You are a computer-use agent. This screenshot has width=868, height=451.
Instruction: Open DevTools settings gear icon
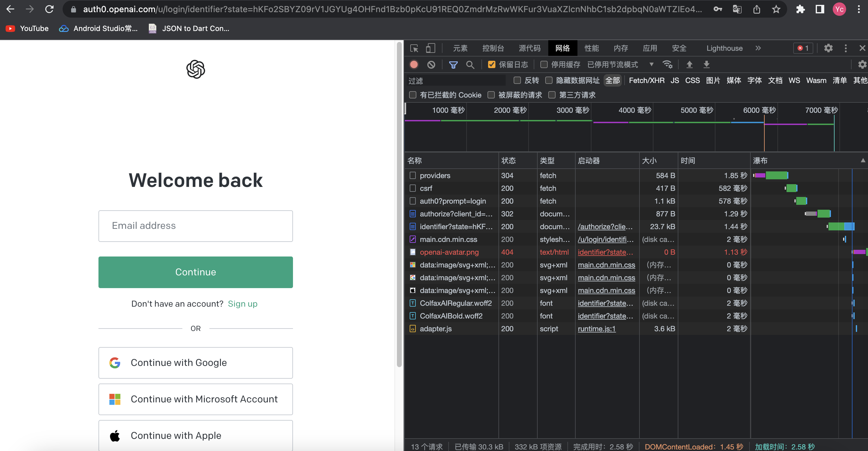click(828, 48)
